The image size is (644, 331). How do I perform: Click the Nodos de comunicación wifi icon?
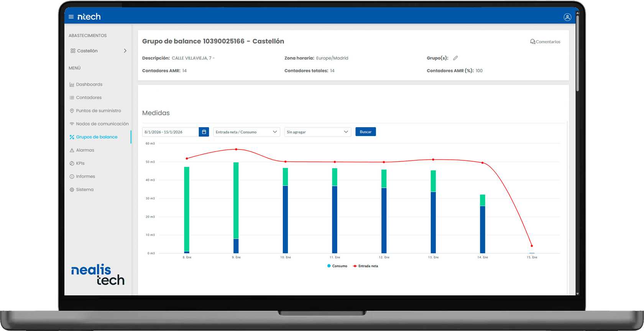click(72, 124)
